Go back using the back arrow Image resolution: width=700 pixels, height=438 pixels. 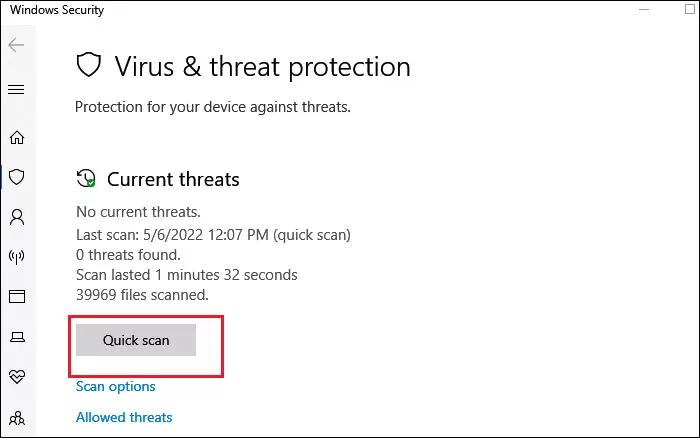coord(16,45)
